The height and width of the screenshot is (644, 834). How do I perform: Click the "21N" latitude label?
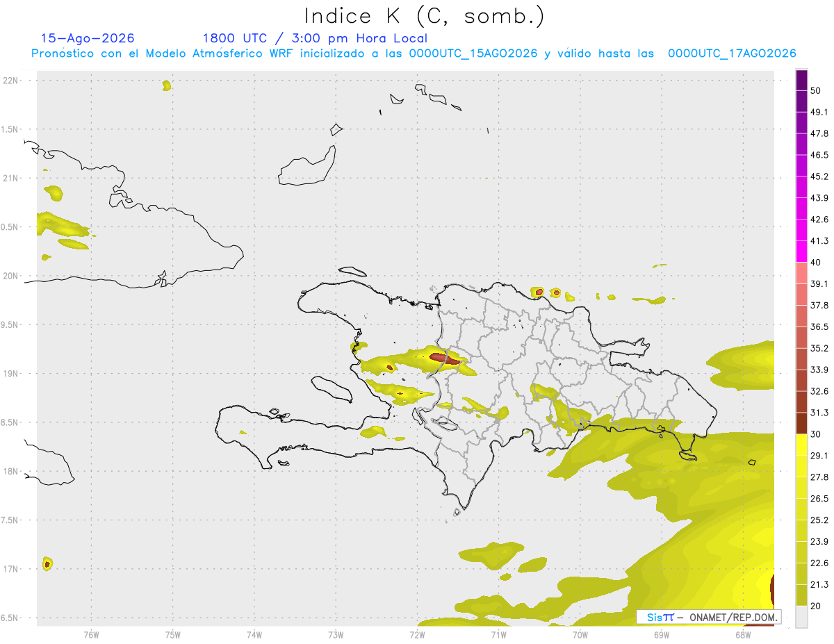point(11,178)
